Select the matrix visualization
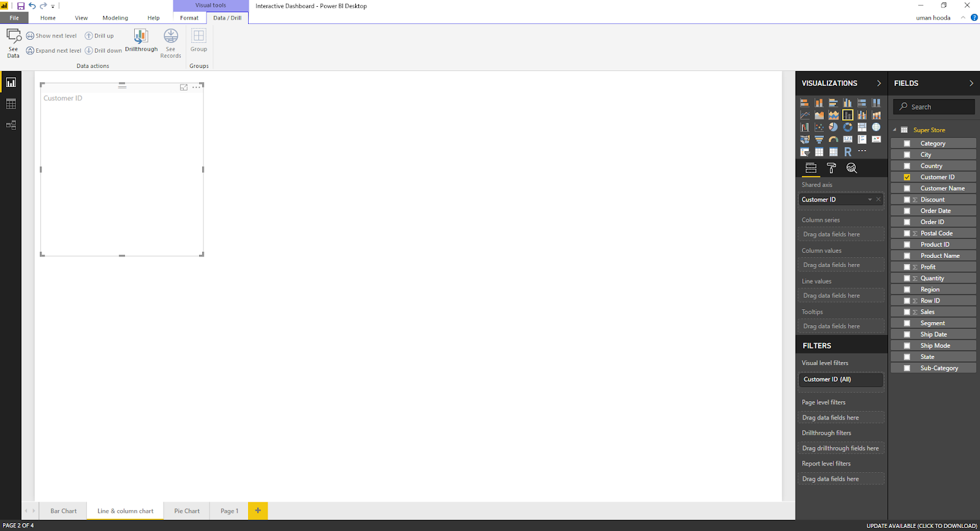 (833, 152)
